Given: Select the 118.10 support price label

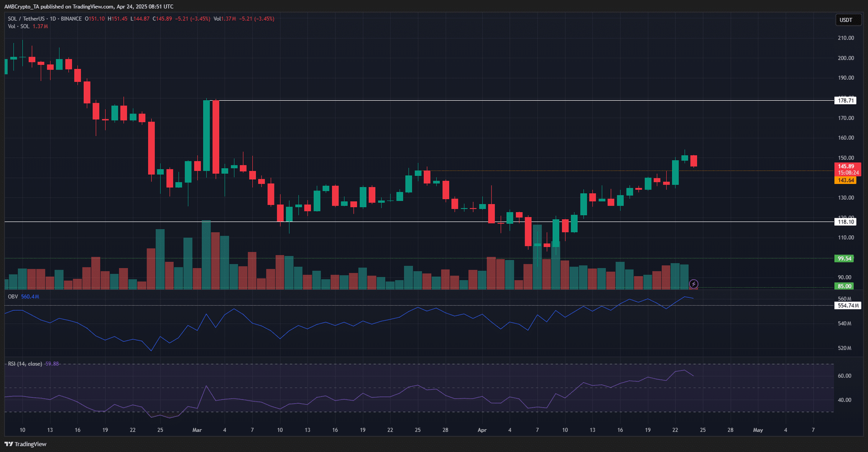Looking at the screenshot, I should click(845, 221).
